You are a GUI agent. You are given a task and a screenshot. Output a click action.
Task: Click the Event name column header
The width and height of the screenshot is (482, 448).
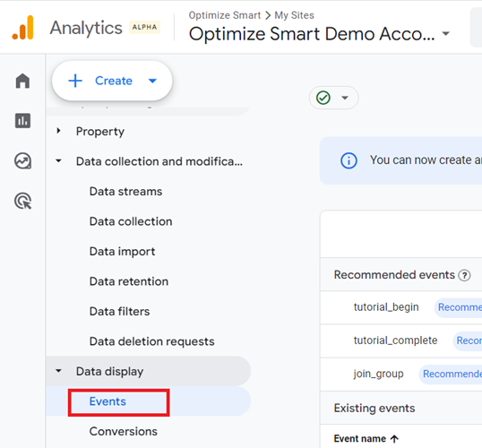pyautogui.click(x=359, y=439)
